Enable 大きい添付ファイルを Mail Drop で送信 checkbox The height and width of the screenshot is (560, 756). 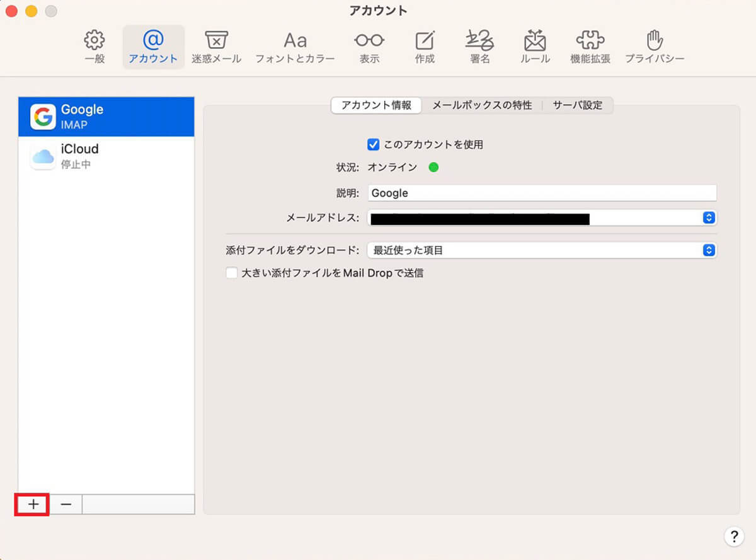tap(232, 273)
